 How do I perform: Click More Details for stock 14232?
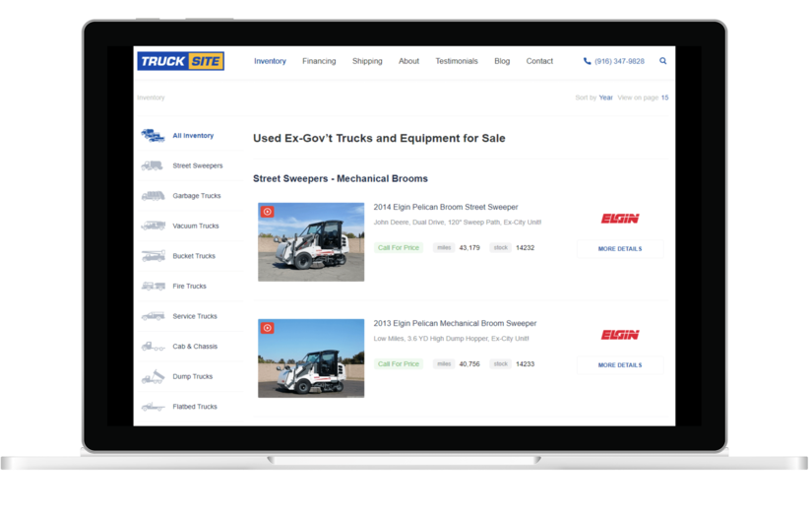(x=620, y=249)
